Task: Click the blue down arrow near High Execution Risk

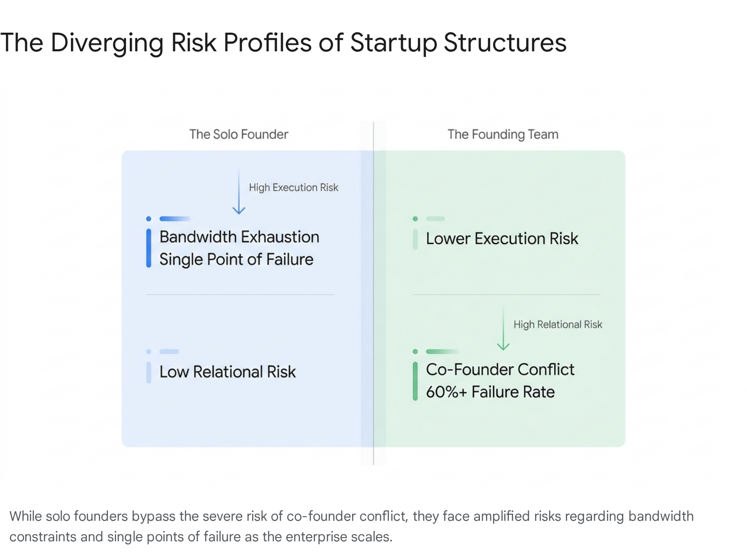Action: click(239, 192)
